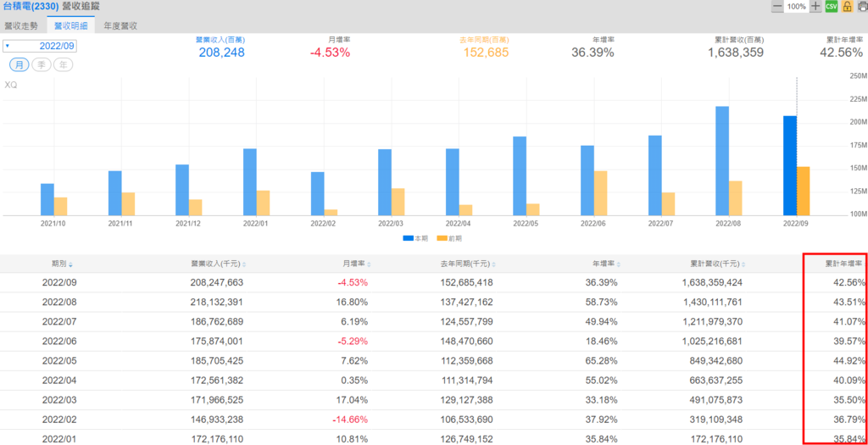Click yearly growth value 58.73%
This screenshot has height=445, width=868.
[x=602, y=303]
